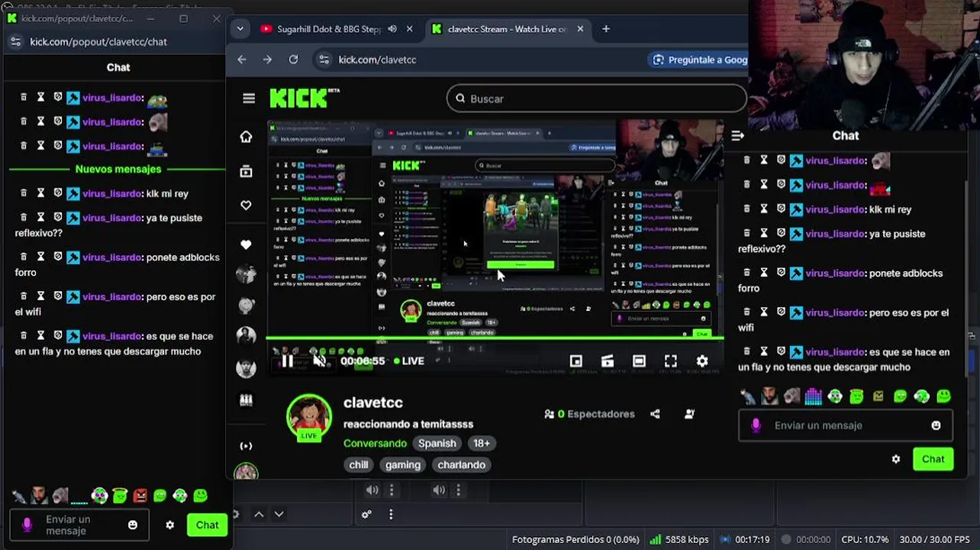Viewport: 980px width, 550px height.
Task: Open OBS mixer advanced audio gears icon
Action: tap(366, 514)
